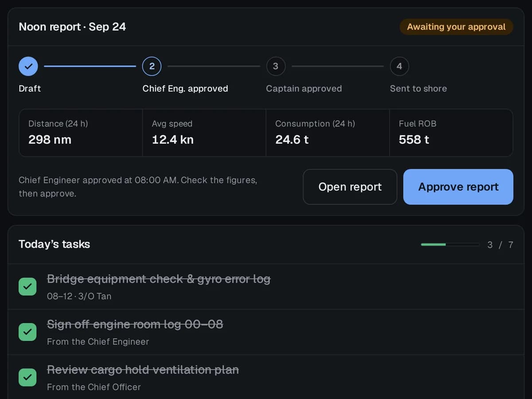Select the 12.4 kn average speed value
The width and height of the screenshot is (532, 399).
[x=173, y=140]
